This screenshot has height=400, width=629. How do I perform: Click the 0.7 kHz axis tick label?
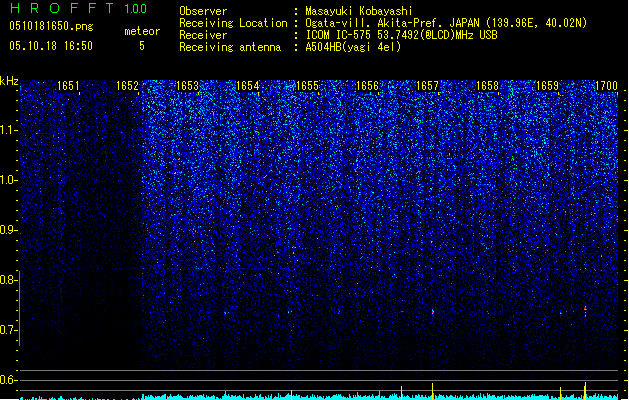[x=8, y=330]
